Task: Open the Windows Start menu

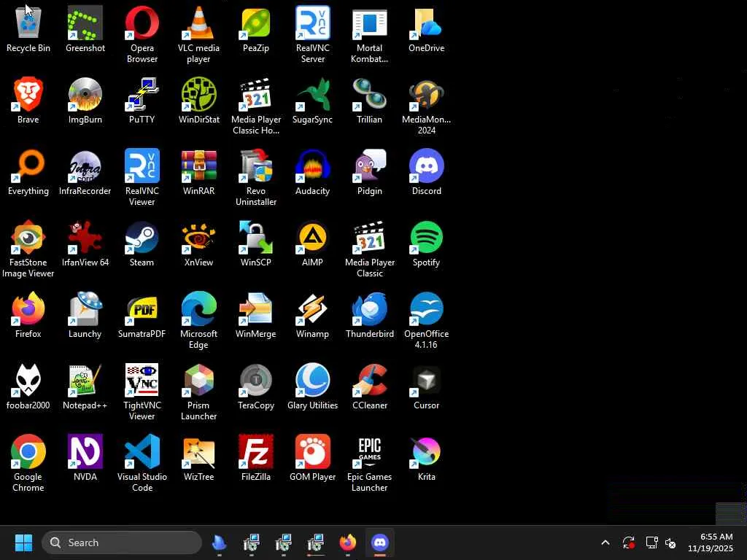Action: pyautogui.click(x=23, y=542)
